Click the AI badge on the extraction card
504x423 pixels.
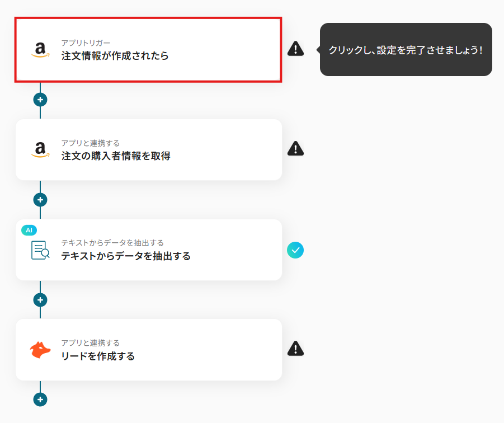point(29,230)
